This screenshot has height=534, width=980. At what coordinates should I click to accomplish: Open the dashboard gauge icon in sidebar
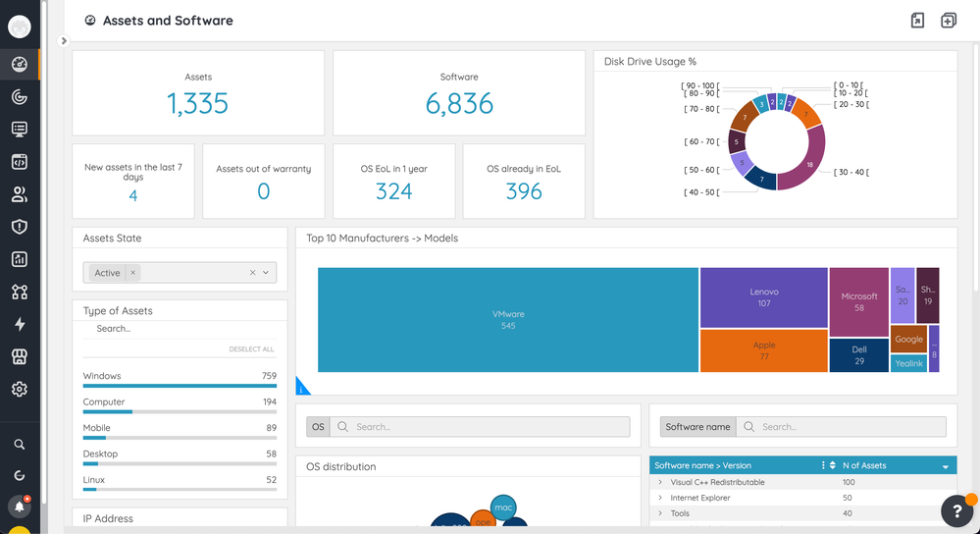[19, 65]
